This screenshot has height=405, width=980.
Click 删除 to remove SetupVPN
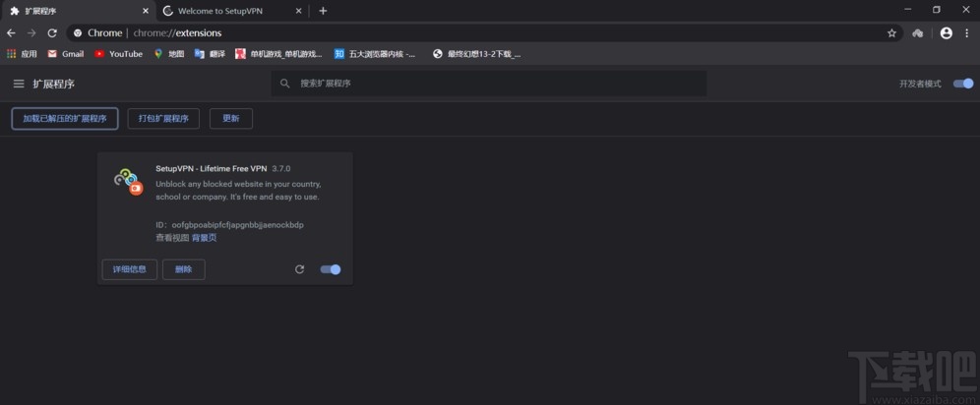[184, 269]
